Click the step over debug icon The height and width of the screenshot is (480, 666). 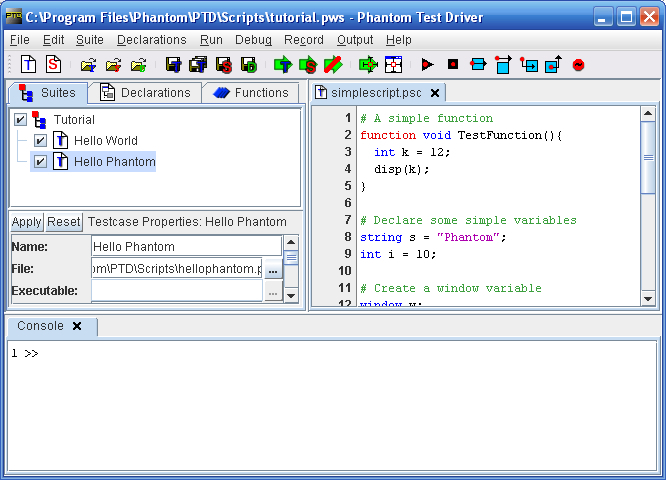478,65
